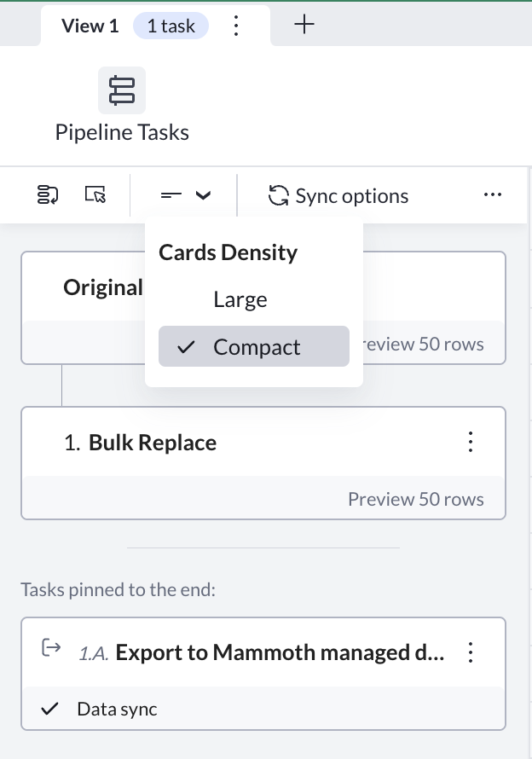Image resolution: width=532 pixels, height=759 pixels.
Task: Click the Sync options button
Action: (x=338, y=196)
